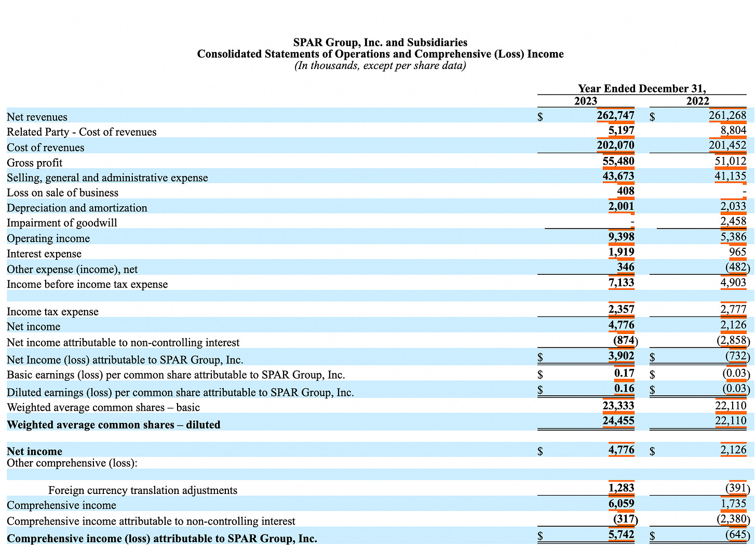Viewport: 756px width, 548px height.
Task: Select the 2,458 goodwill impairment value
Action: coord(733,221)
